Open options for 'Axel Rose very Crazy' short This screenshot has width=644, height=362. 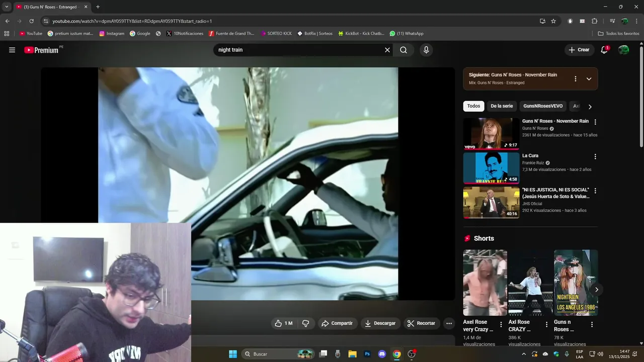[501, 325]
